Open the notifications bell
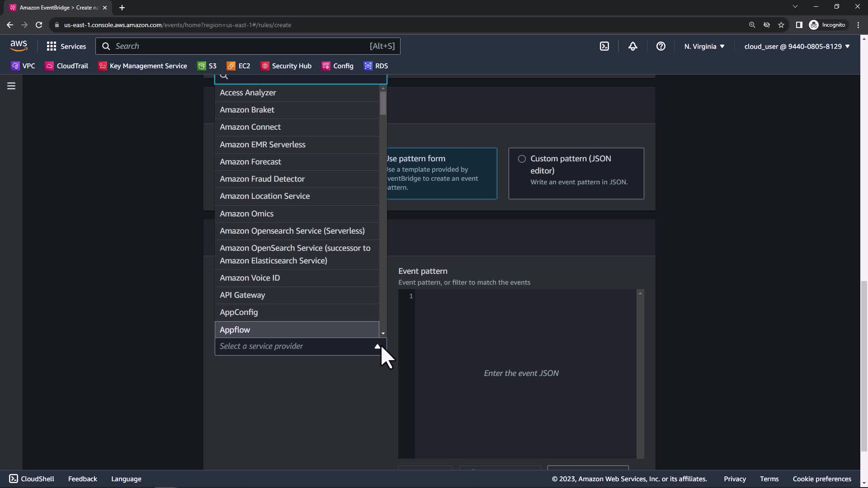 pos(632,46)
